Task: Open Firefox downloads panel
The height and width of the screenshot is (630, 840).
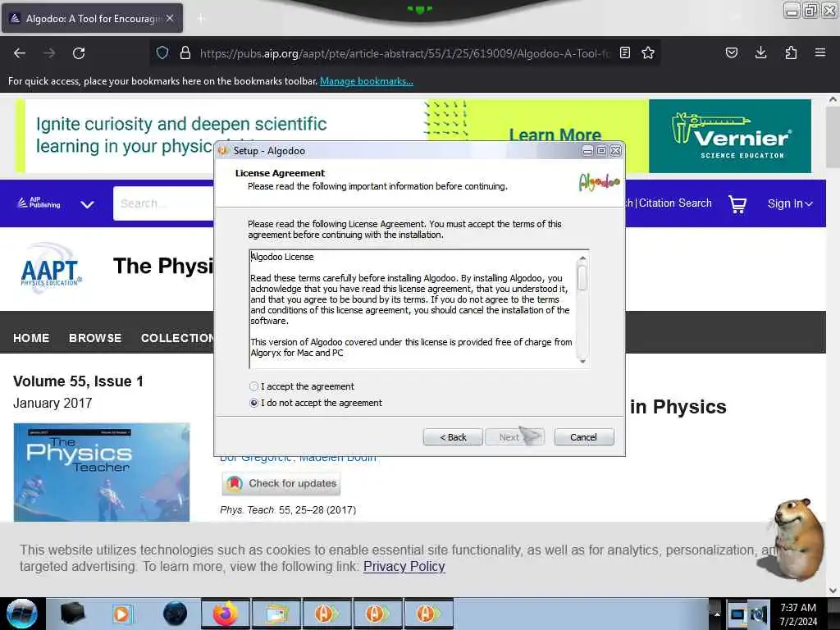Action: pyautogui.click(x=760, y=52)
